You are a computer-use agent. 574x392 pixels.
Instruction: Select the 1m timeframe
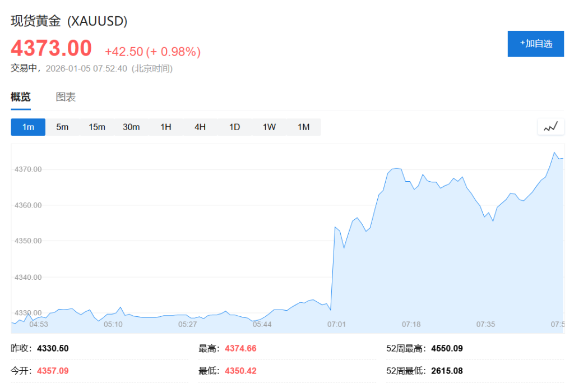tap(28, 127)
